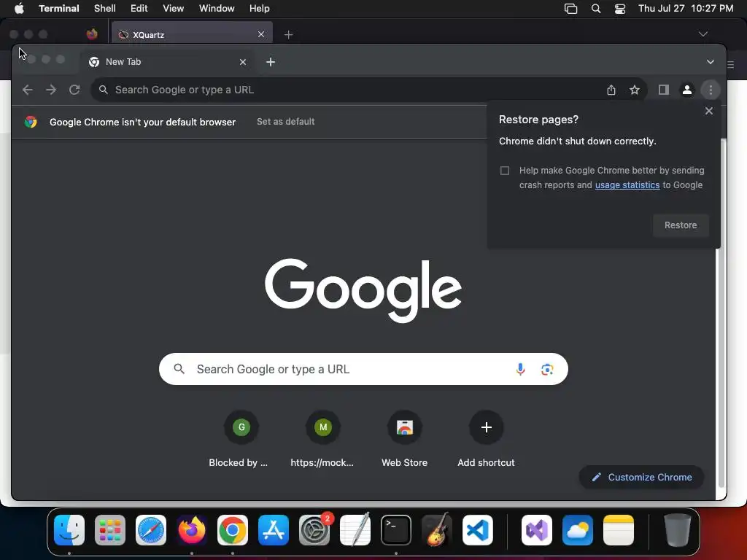The image size is (747, 560).
Task: Reload the page in Chrome
Action: (x=74, y=90)
